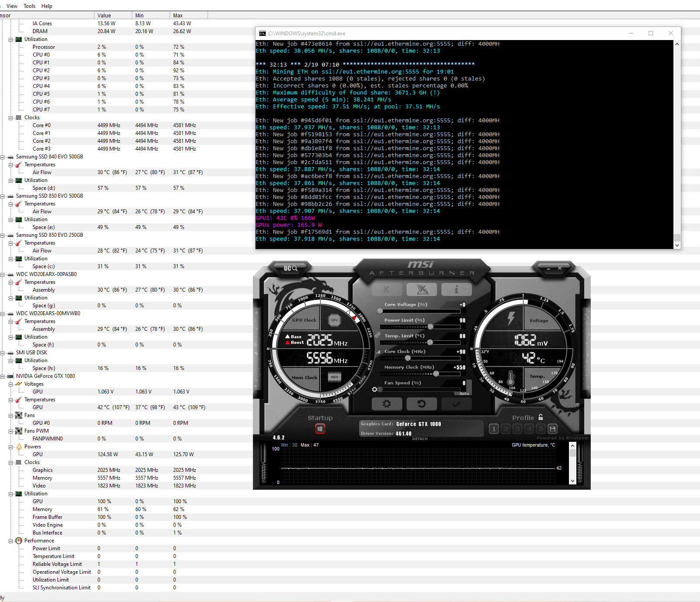Click the jet fighter icon button in Afterburner
Screen dimensions: 700x602
pyautogui.click(x=421, y=289)
